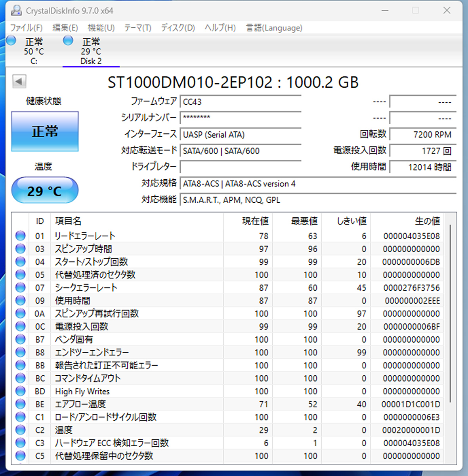Click the CrystalDiskInfo app icon in title bar
The image size is (468, 476).
(x=16, y=11)
